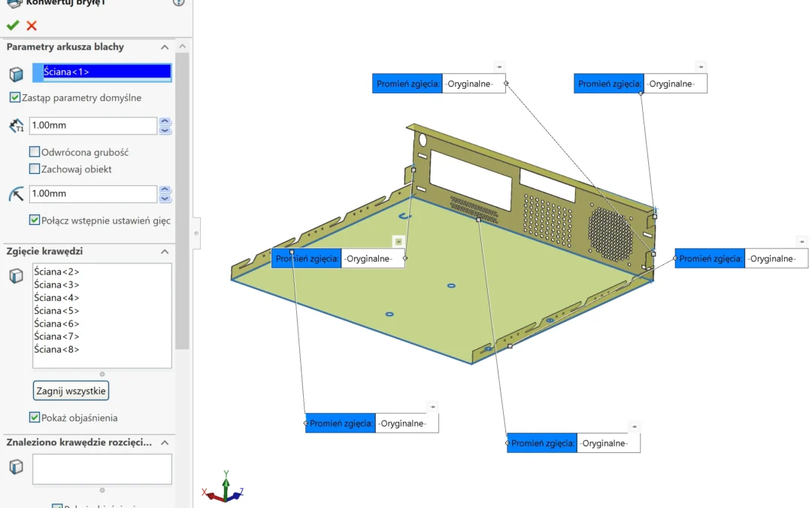Click the panel scrollbar up arrow
This screenshot has width=812, height=508.
182,46
